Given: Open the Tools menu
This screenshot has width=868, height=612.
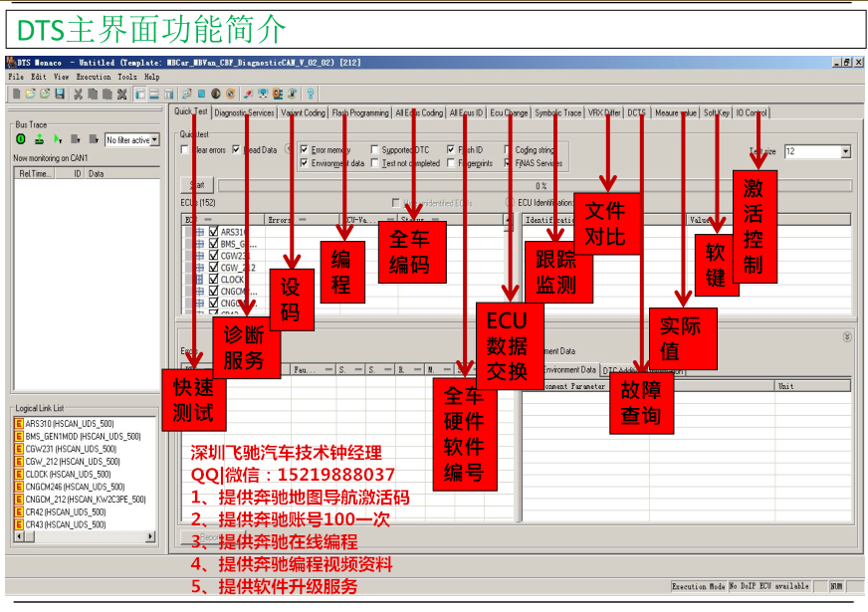Looking at the screenshot, I should (x=126, y=77).
